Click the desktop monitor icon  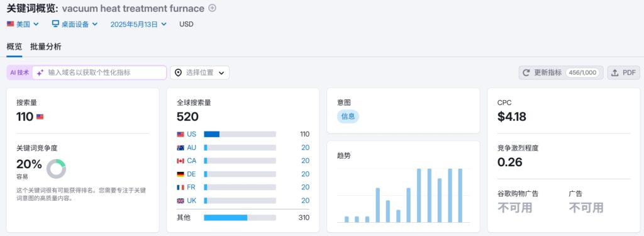tap(55, 24)
